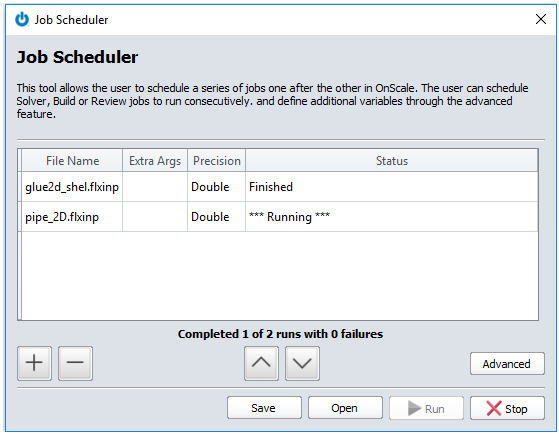Remove selected job with minus icon
This screenshot has width=559, height=435.
(75, 363)
